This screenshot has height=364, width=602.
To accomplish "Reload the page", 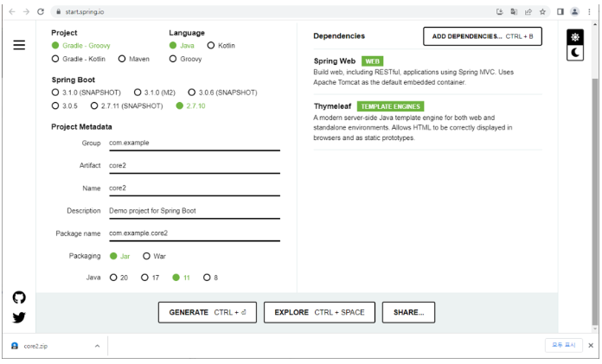I will (41, 12).
